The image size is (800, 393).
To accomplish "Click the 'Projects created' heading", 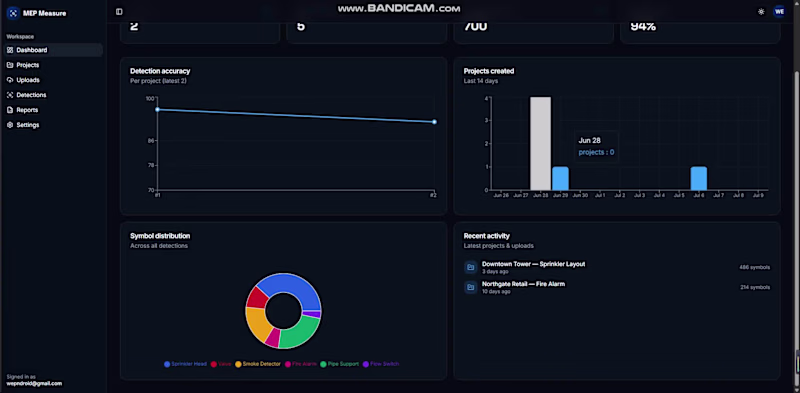I will point(489,71).
